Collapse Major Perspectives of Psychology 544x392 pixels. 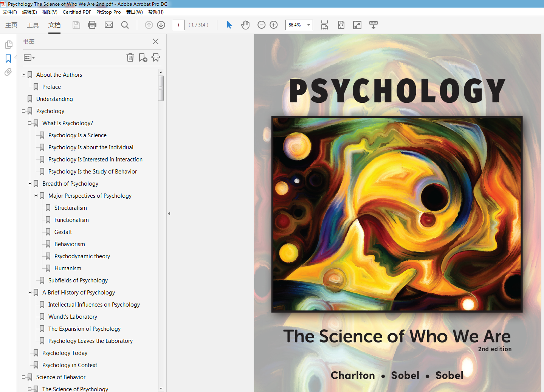point(36,196)
